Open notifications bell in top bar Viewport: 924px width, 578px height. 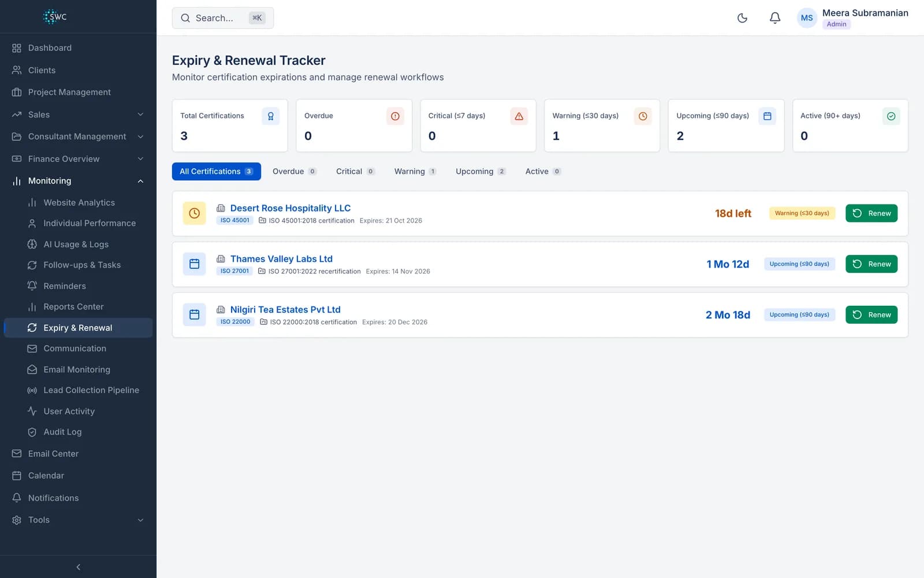point(775,18)
